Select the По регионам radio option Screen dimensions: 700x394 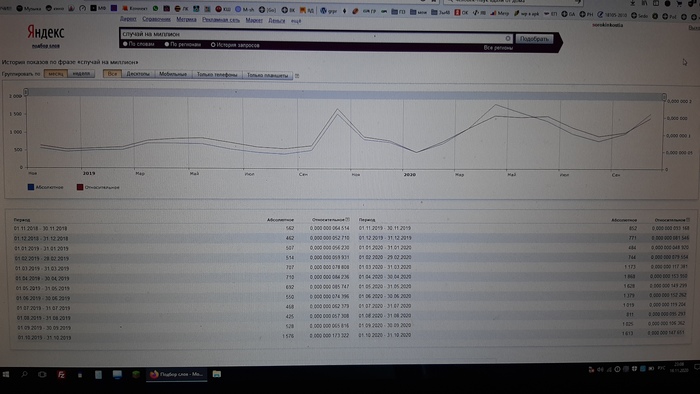click(183, 44)
